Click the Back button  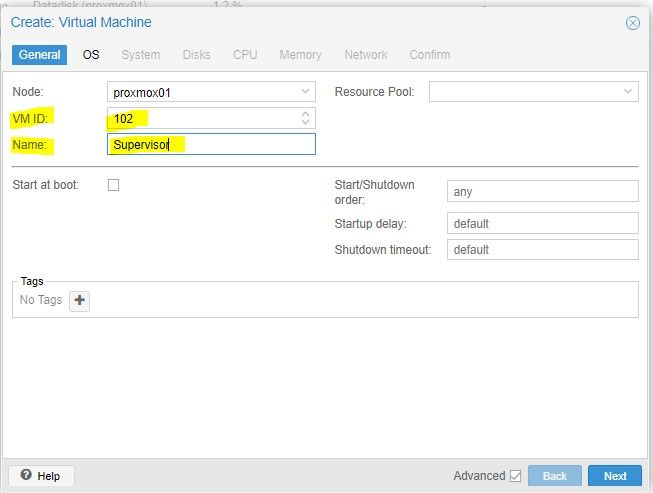click(555, 476)
